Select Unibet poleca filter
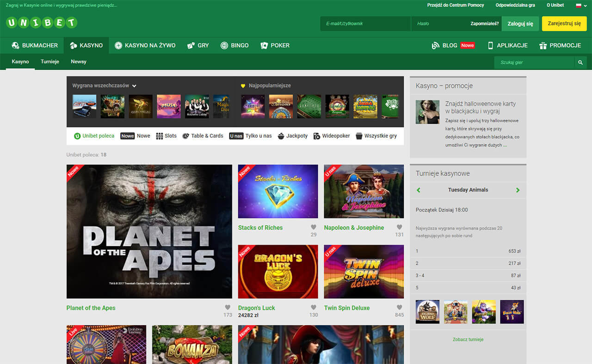This screenshot has height=364, width=592. 94,136
